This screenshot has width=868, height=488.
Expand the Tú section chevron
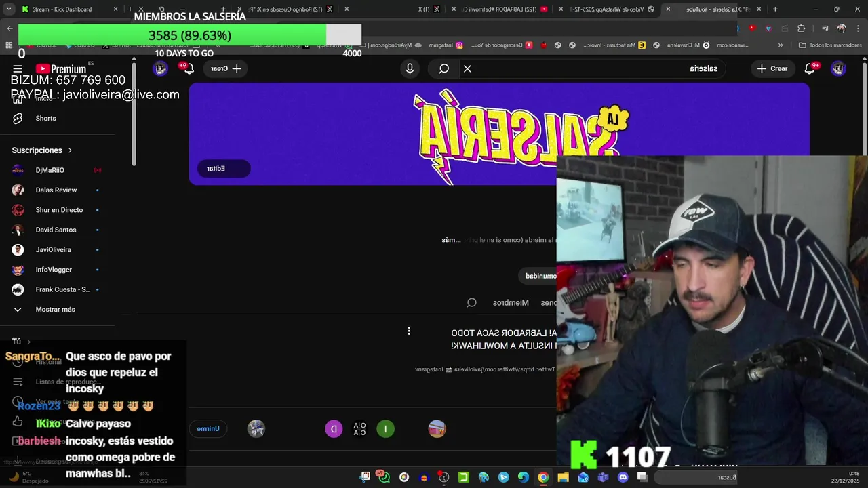tap(28, 342)
